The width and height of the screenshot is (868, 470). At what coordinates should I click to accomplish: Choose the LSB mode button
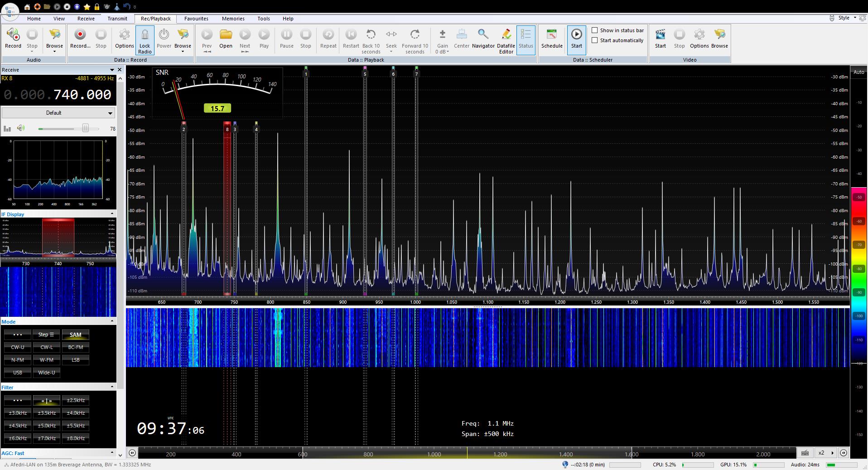click(x=76, y=360)
